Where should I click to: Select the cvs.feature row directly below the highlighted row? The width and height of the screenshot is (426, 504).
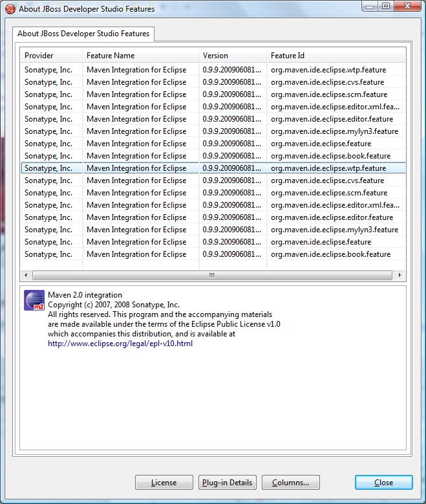coord(213,181)
